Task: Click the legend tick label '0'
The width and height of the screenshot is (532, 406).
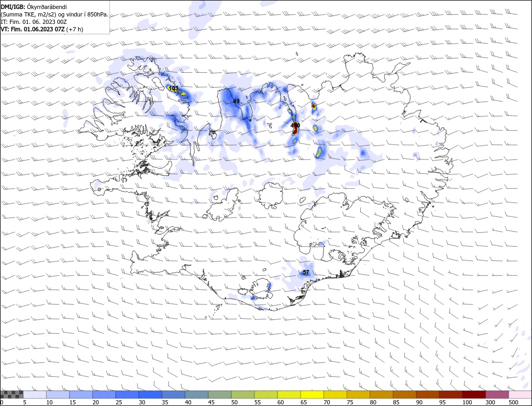Action: 2,402
